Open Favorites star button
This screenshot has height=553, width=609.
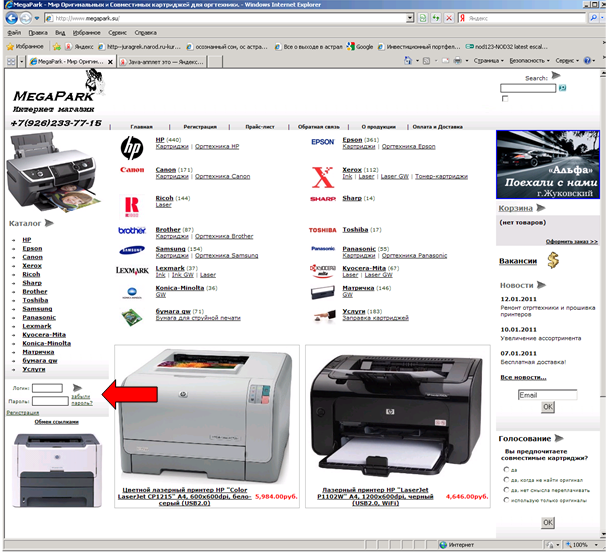coord(25,47)
